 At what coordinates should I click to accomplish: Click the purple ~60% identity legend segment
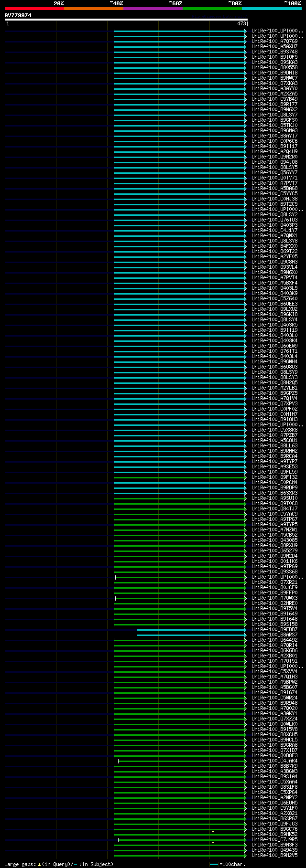point(153,9)
